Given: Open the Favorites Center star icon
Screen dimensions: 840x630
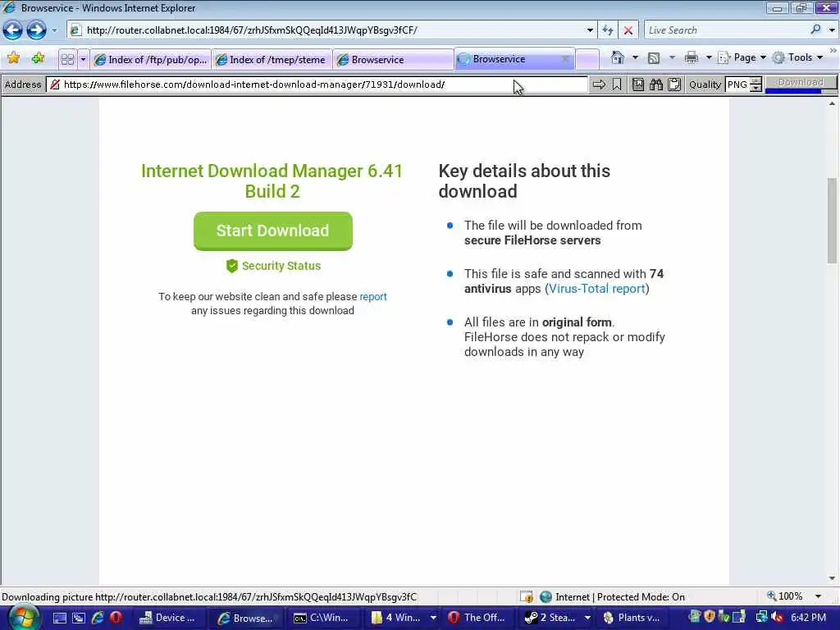Looking at the screenshot, I should [x=13, y=58].
